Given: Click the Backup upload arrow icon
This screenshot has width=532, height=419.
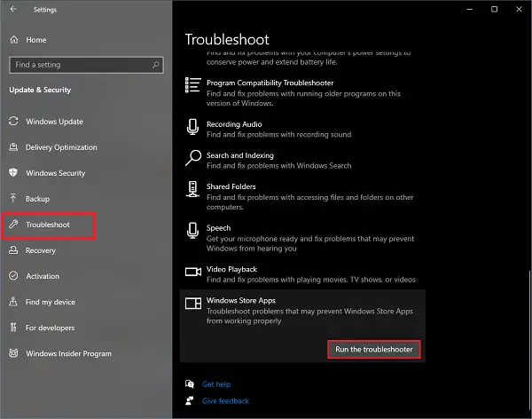Looking at the screenshot, I should (13, 198).
